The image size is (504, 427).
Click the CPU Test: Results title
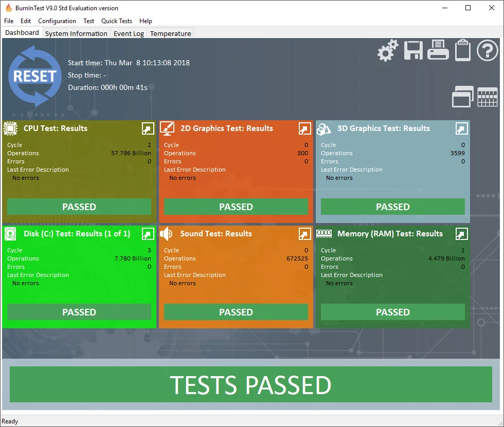56,128
